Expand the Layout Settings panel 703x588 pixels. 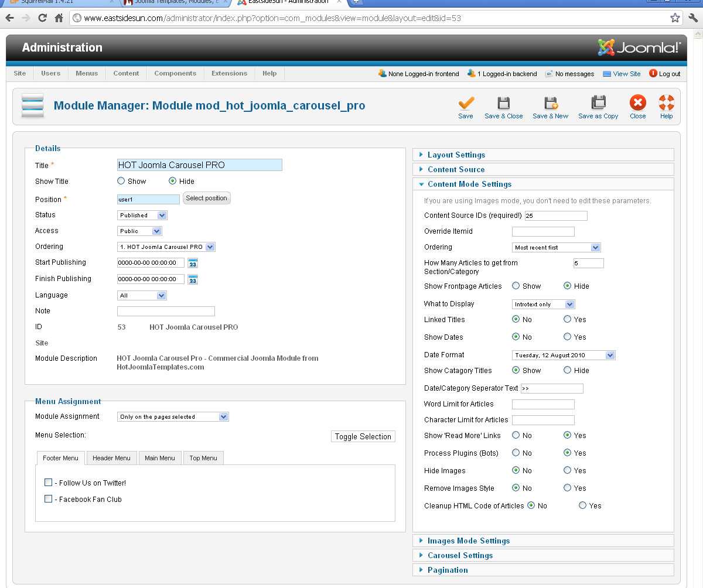[x=544, y=155]
